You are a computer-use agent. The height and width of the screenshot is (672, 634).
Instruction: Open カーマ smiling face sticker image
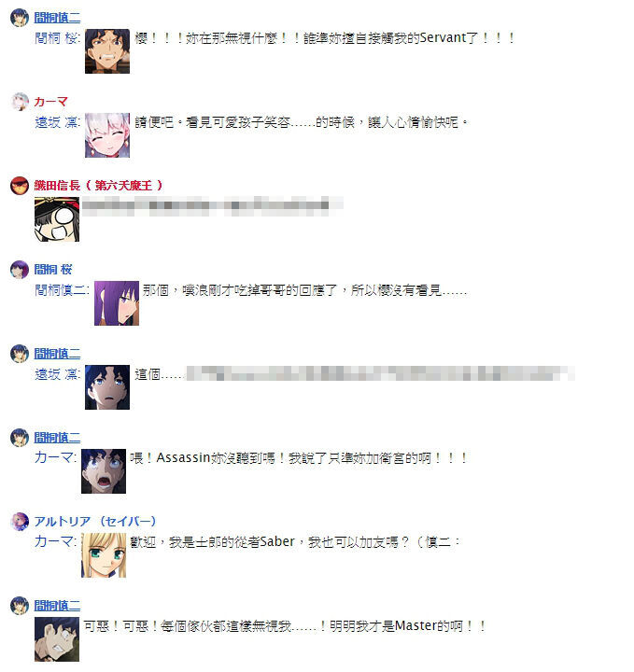[107, 135]
